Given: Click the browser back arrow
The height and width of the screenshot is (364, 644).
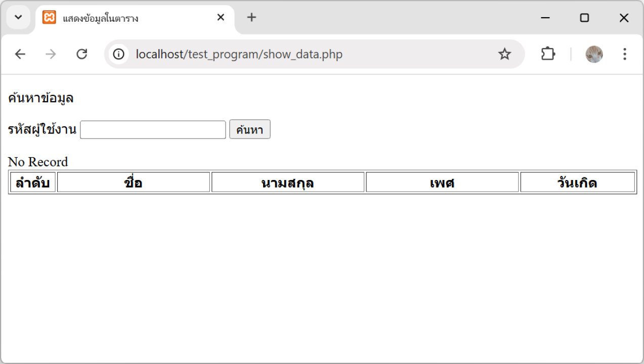Looking at the screenshot, I should pyautogui.click(x=20, y=54).
